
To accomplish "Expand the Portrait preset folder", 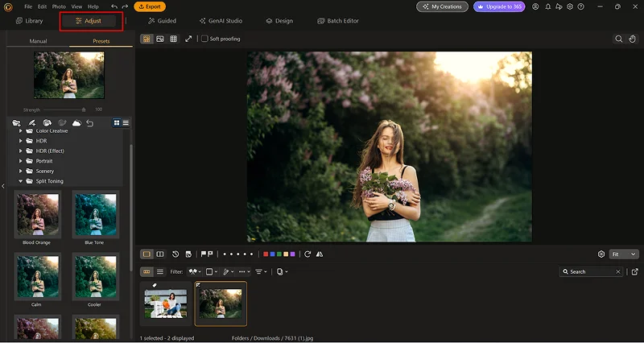I will (x=21, y=161).
